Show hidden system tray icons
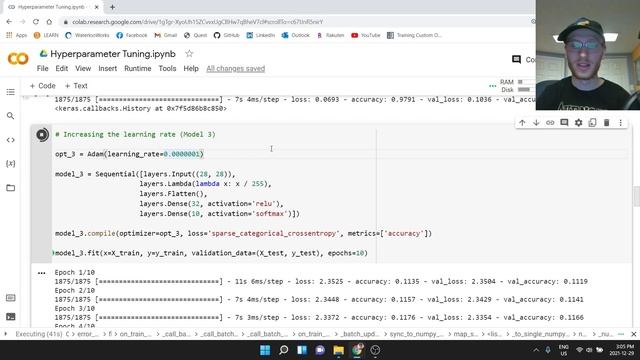 [x=536, y=350]
